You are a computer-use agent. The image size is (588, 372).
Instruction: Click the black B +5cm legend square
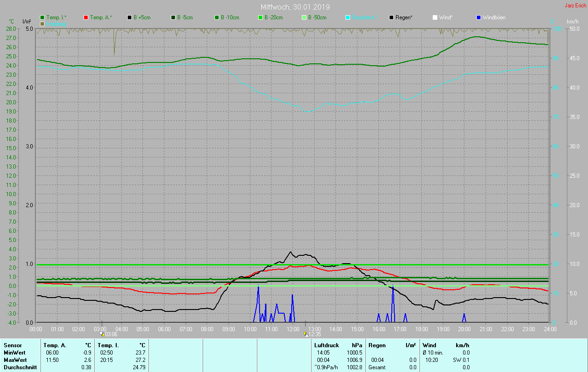(x=130, y=17)
